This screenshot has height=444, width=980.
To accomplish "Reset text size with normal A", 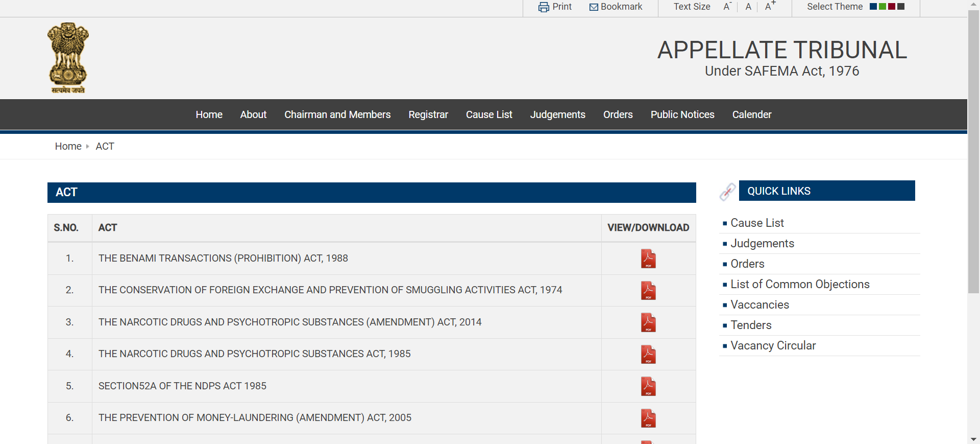I will [748, 7].
